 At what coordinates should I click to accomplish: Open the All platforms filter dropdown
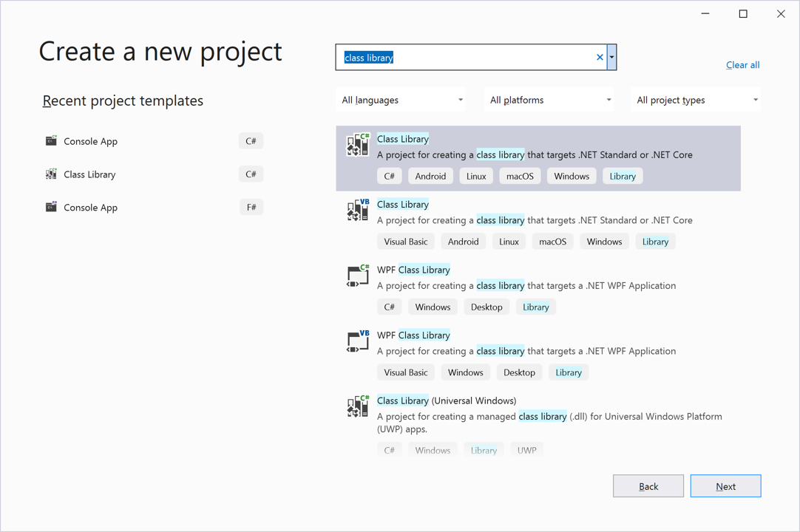pos(549,100)
